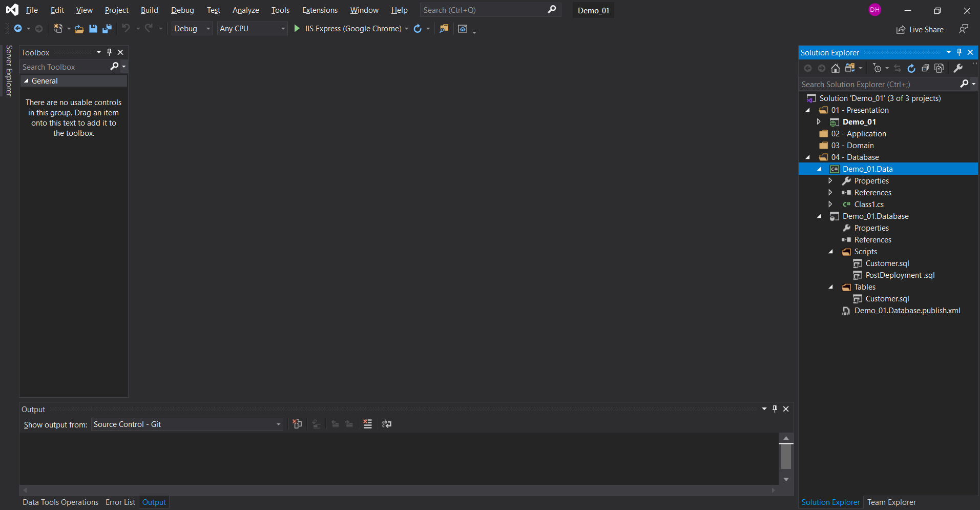
Task: Click the Output panel vertical scrollbar thumb
Action: [x=786, y=456]
